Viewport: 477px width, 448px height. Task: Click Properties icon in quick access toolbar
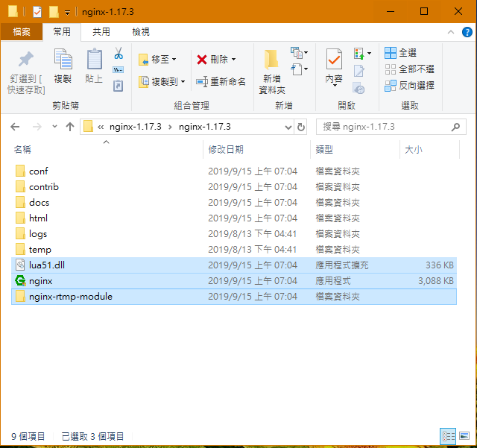[37, 12]
